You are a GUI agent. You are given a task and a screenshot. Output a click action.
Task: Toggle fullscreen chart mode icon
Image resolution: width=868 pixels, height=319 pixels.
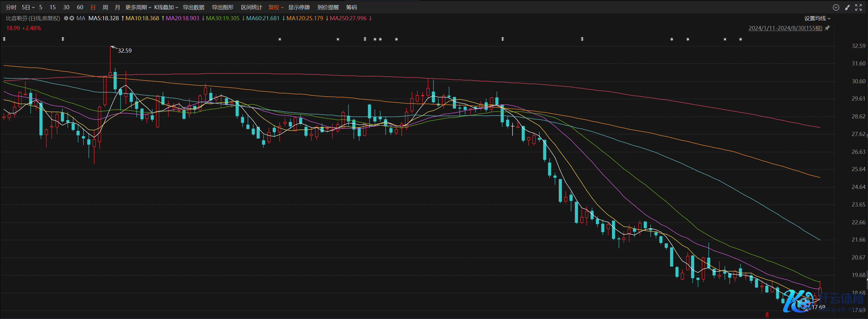pos(858,7)
